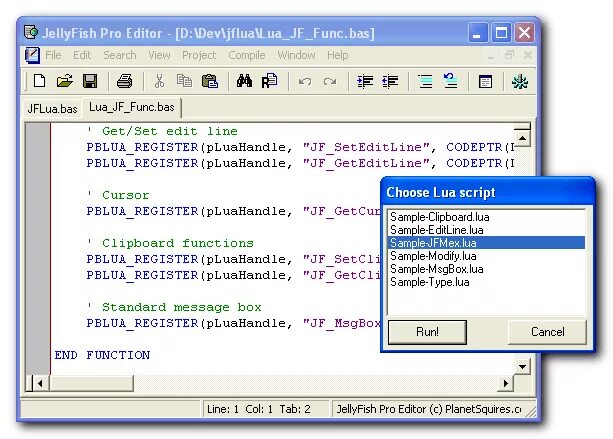The height and width of the screenshot is (439, 613).
Task: Click the uncomment block icon with the arrow
Action: [450, 81]
